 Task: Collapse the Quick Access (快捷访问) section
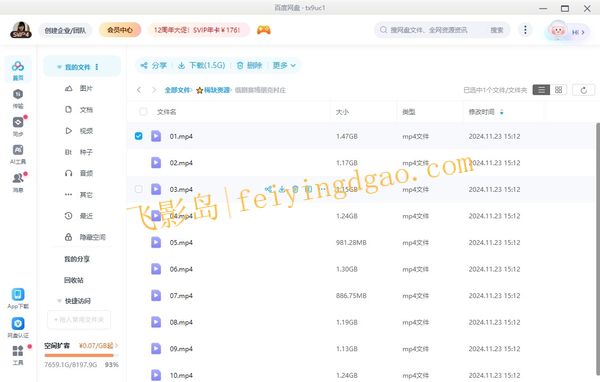pyautogui.click(x=59, y=301)
